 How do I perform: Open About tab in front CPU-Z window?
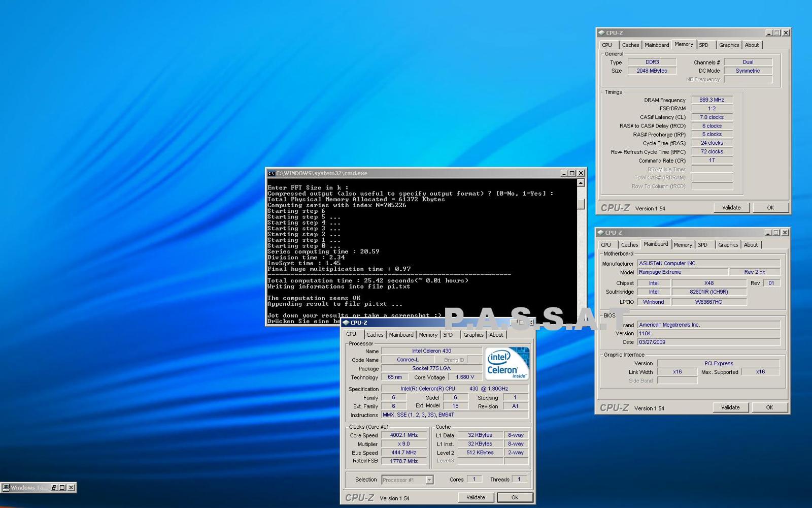click(496, 335)
